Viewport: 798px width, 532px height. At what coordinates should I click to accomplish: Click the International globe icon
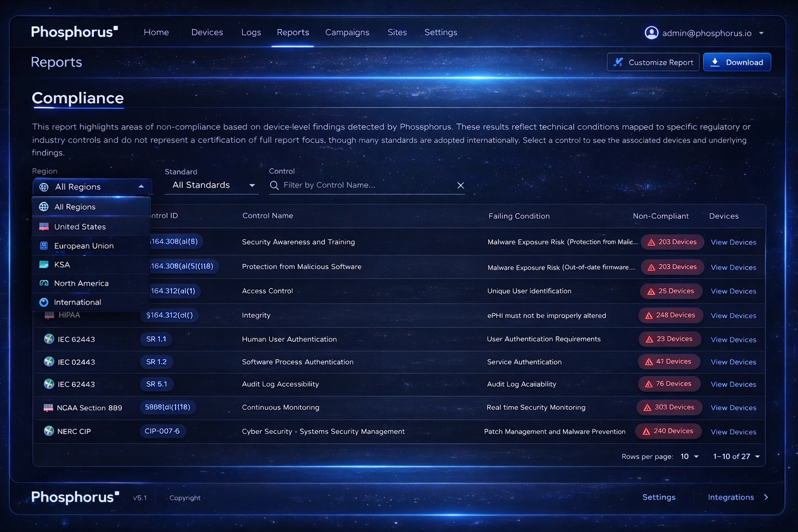coord(44,302)
